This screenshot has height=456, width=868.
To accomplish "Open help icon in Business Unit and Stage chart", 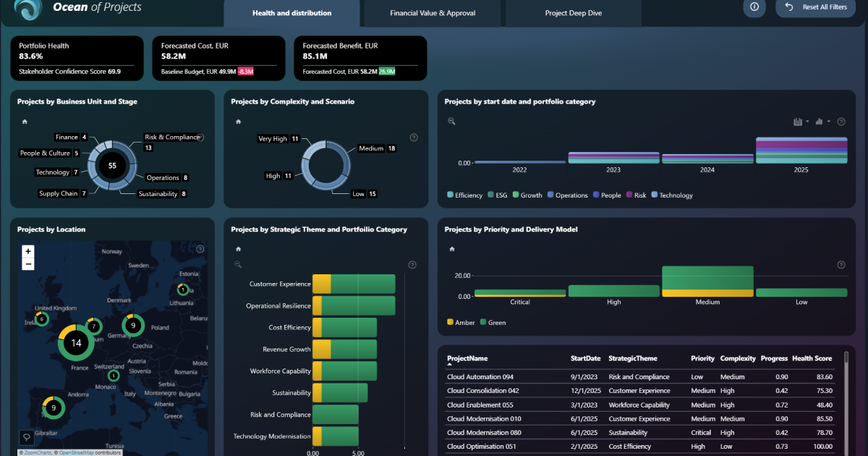I will (200, 138).
